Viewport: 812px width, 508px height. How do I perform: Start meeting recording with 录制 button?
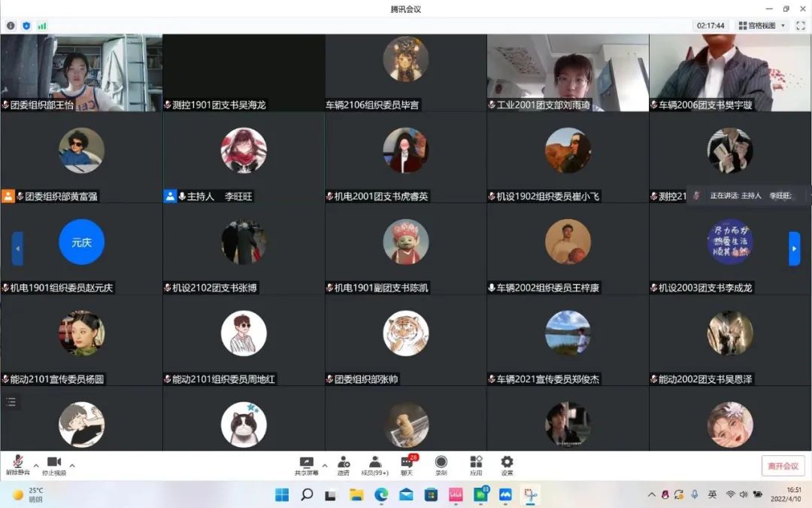coord(441,464)
